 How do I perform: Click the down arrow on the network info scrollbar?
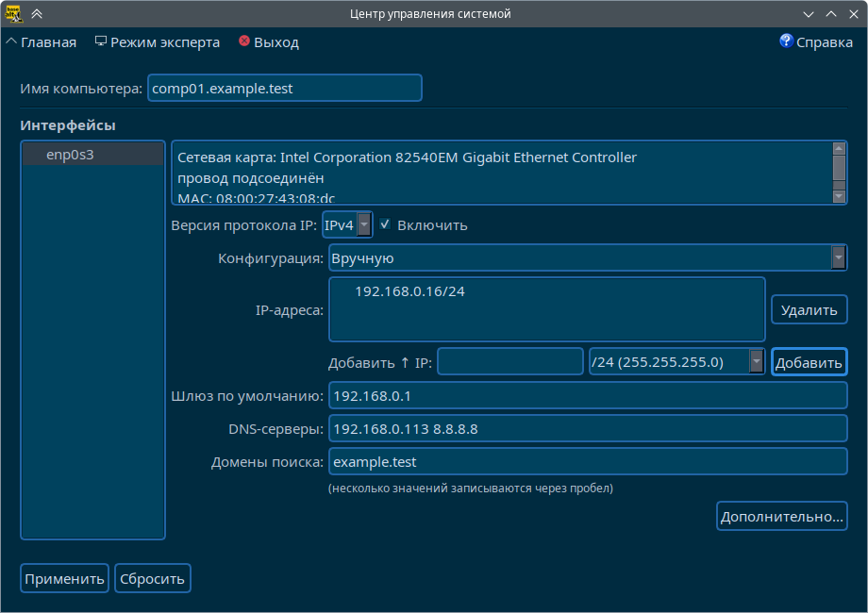(x=839, y=196)
